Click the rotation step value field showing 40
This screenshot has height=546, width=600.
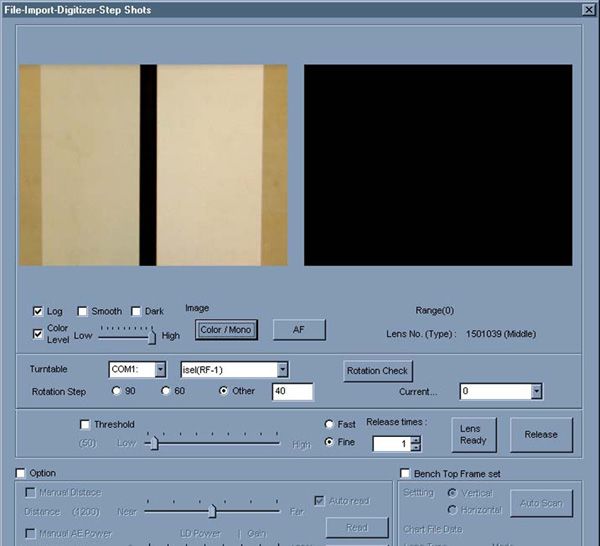(x=293, y=391)
